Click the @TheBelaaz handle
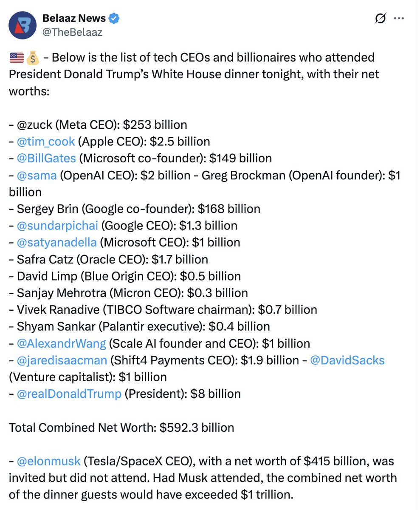This screenshot has width=420, height=510. click(x=72, y=32)
